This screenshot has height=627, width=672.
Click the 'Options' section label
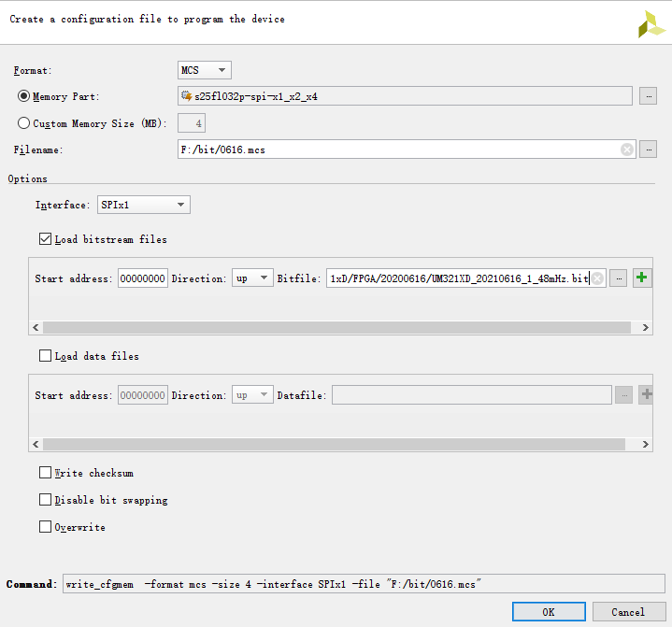click(x=27, y=178)
